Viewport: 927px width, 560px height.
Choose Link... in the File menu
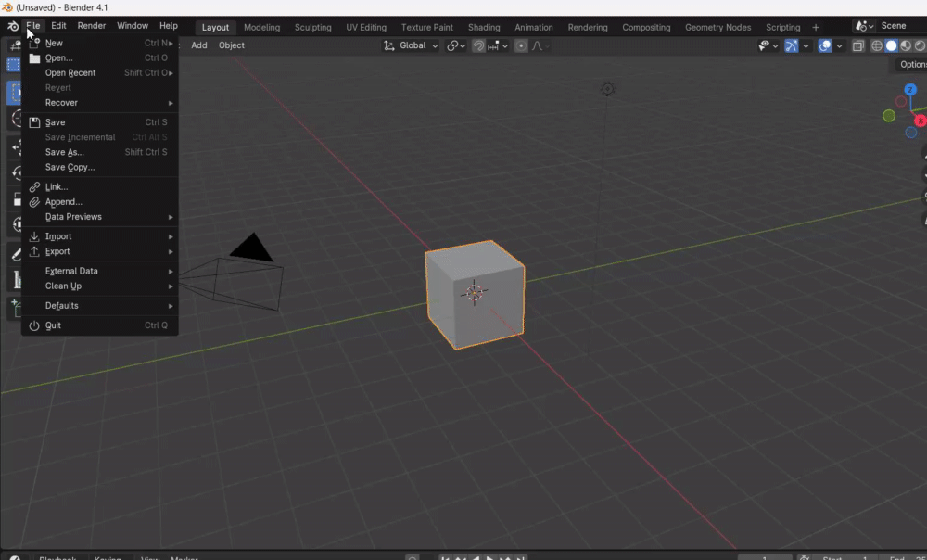click(99, 187)
